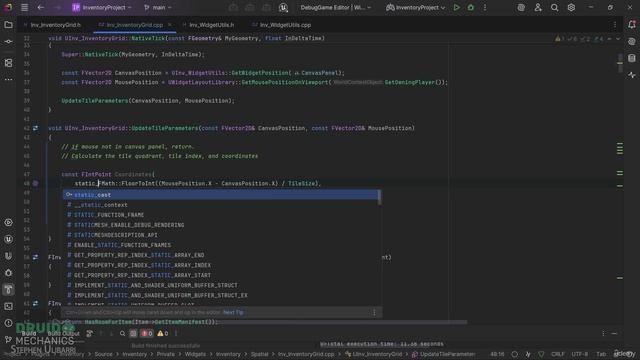
Task: Open Search Everywhere magnifier
Action: coord(554,7)
